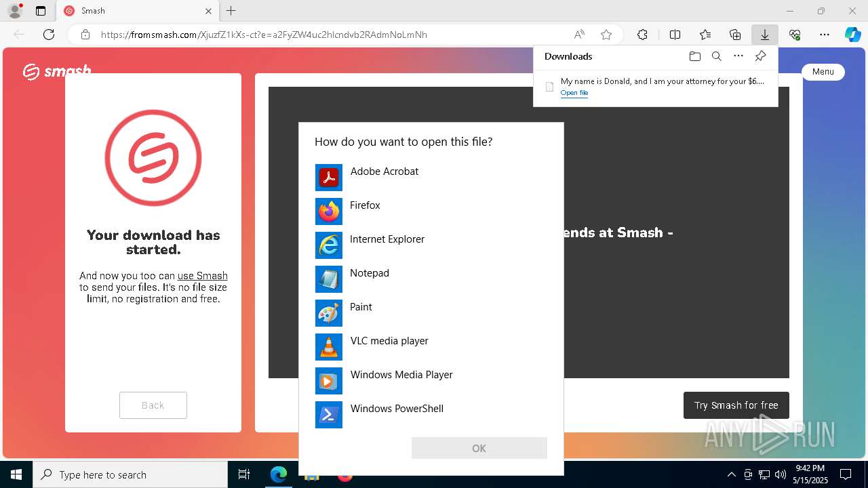Show hidden tray icons chevron

coord(731,474)
